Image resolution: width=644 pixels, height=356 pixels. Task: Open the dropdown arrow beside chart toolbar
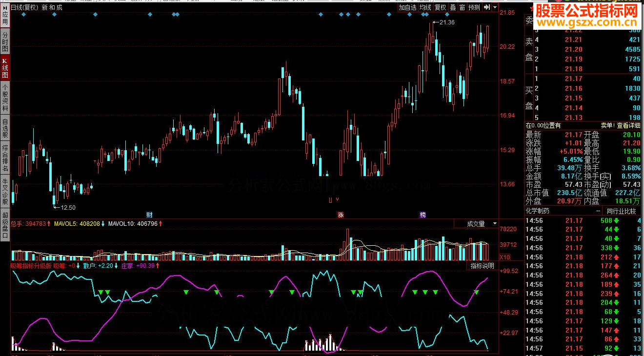point(495,7)
